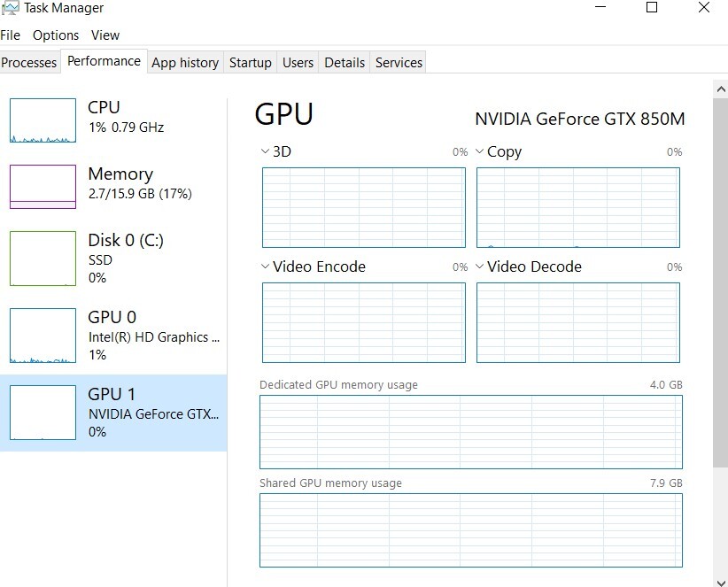Click the Memory label in sidebar
728x587 pixels.
[120, 174]
